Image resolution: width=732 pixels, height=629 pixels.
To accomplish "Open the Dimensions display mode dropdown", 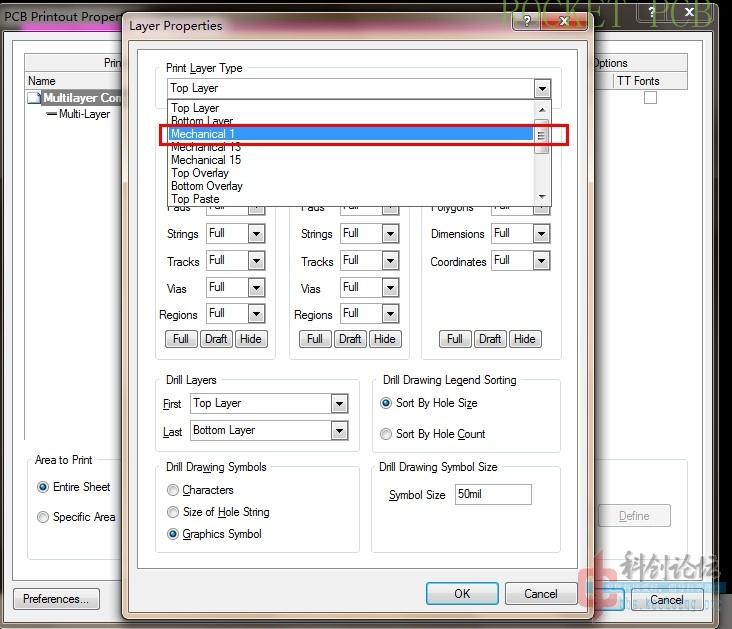I will [541, 234].
